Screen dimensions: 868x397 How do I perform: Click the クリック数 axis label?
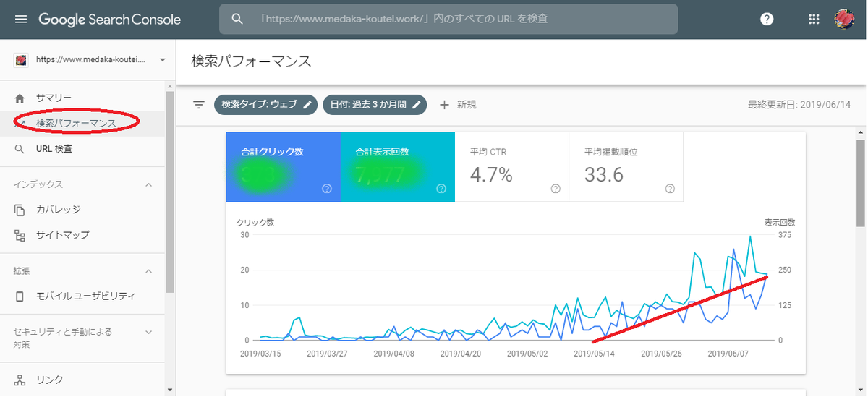[x=255, y=222]
